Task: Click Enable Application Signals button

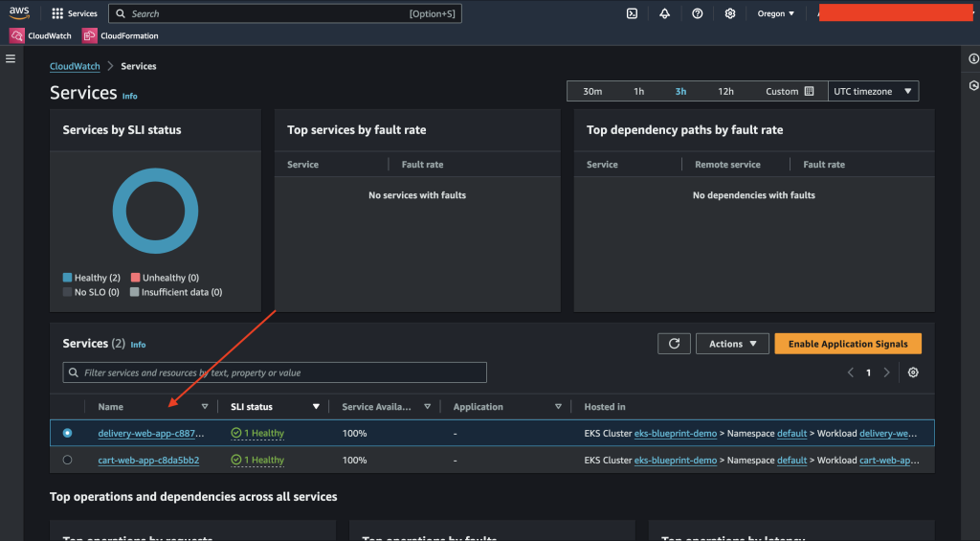Action: tap(848, 344)
